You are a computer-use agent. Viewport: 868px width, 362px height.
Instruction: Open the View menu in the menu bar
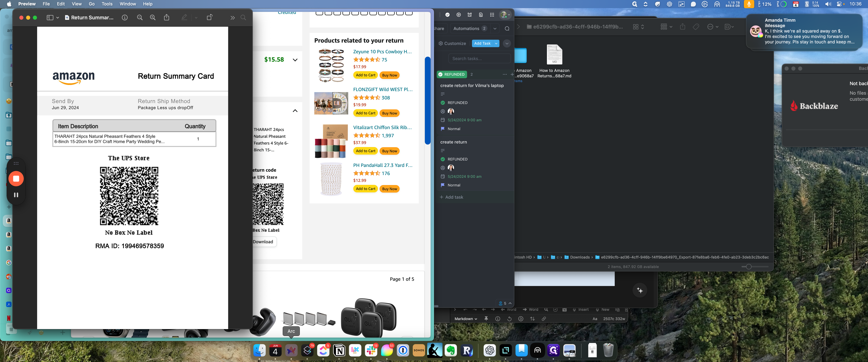coord(76,4)
